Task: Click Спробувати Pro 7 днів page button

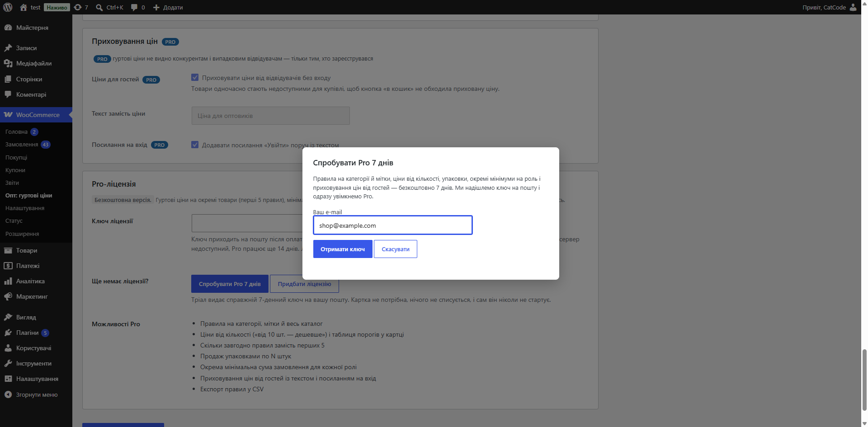Action: pos(230,284)
